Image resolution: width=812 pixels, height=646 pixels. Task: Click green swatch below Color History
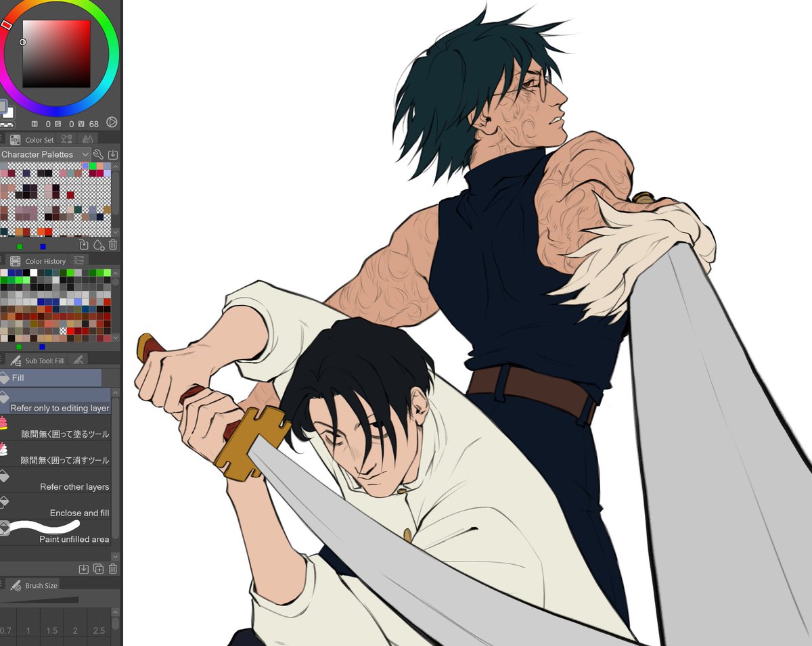click(x=19, y=347)
